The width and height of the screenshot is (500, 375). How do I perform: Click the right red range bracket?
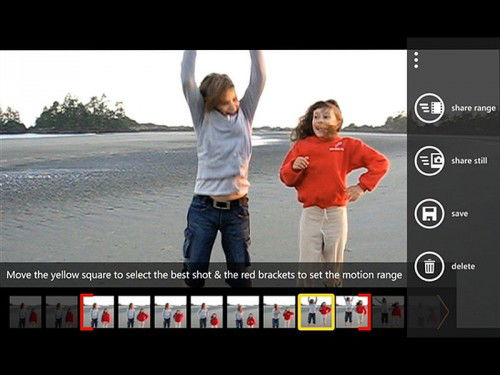(x=366, y=312)
